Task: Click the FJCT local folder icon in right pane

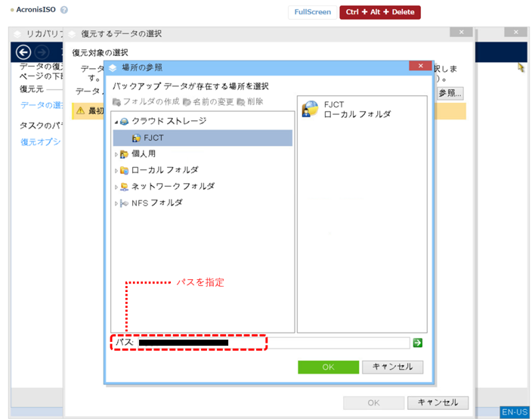Action: point(310,109)
